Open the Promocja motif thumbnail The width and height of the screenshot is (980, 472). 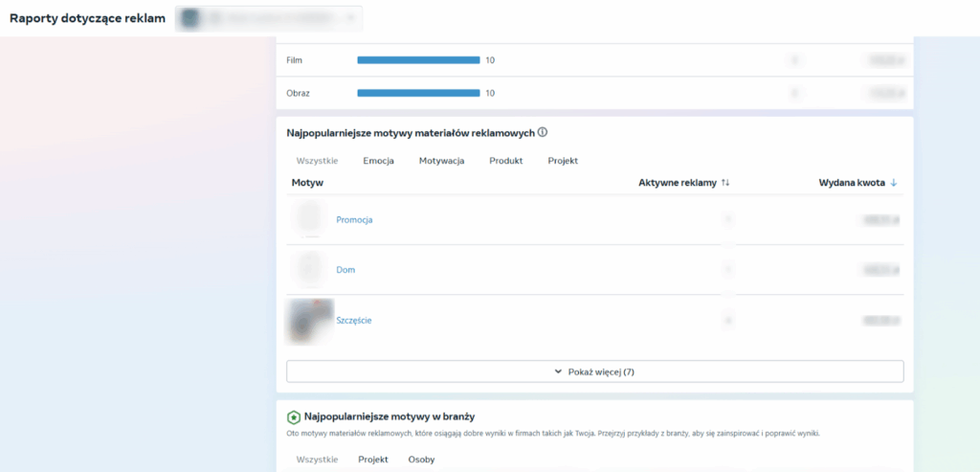click(308, 219)
